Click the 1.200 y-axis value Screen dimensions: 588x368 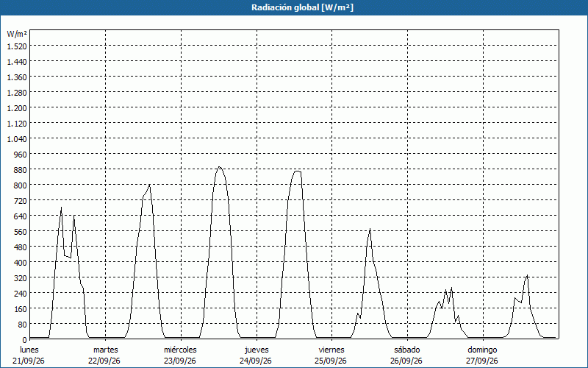[17, 107]
